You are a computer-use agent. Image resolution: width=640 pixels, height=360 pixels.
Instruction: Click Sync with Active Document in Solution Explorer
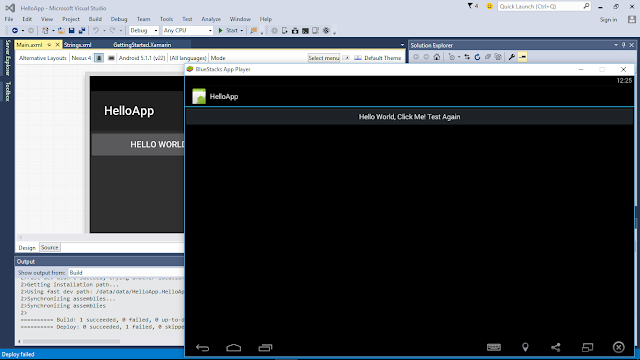coord(467,57)
